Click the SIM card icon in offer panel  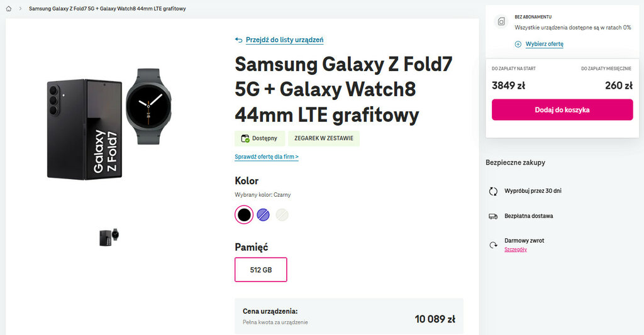click(x=501, y=22)
